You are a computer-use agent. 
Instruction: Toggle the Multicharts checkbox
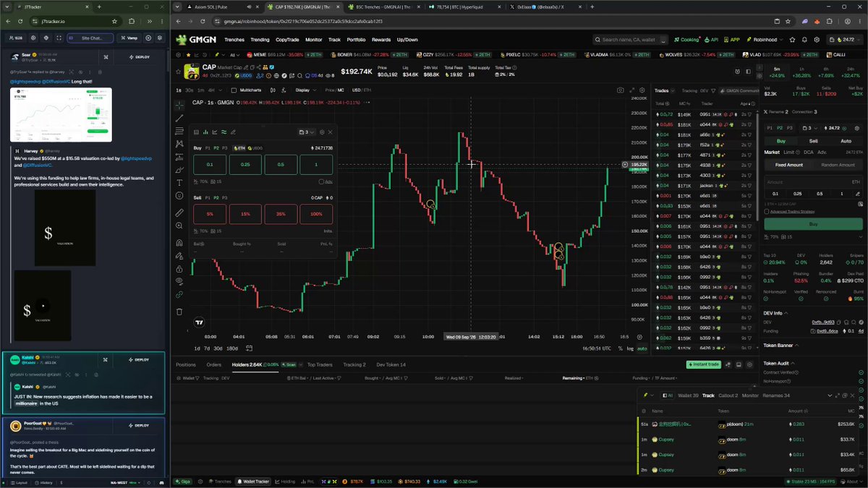tap(234, 90)
